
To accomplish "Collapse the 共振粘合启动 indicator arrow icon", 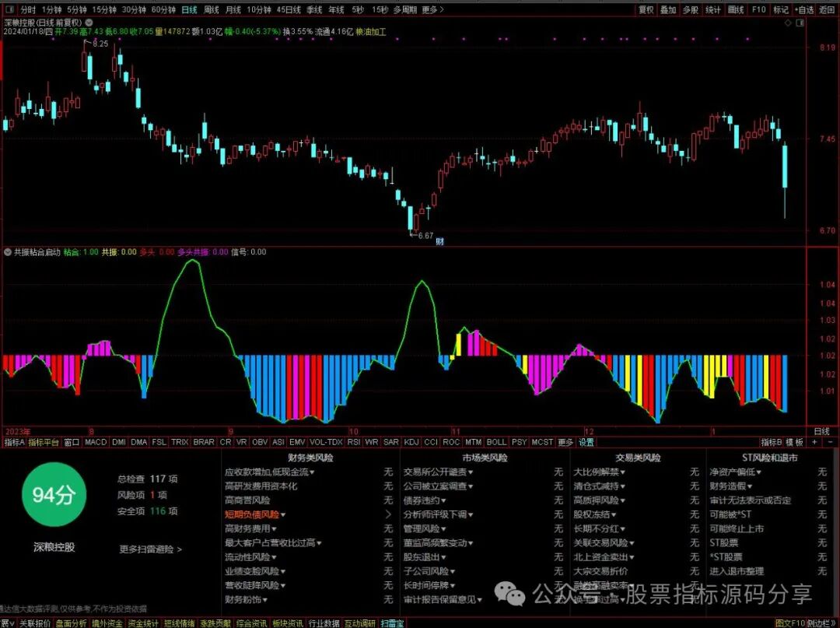I will pyautogui.click(x=8, y=252).
